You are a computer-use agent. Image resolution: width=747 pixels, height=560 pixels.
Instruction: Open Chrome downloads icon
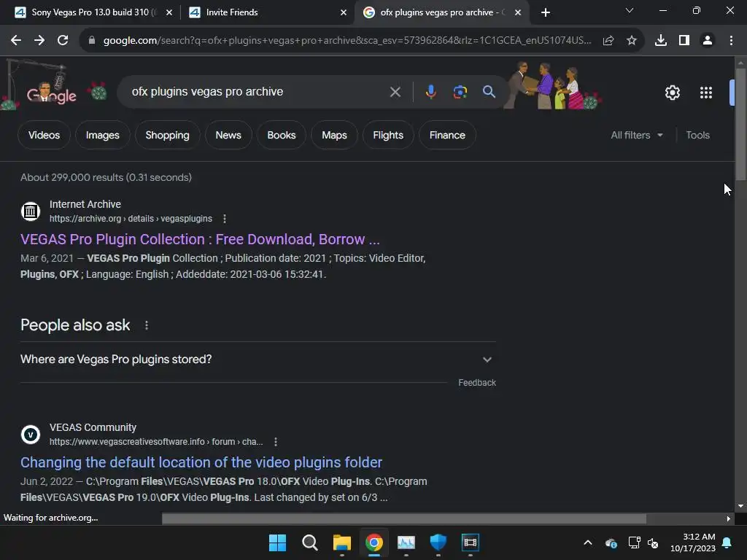point(661,41)
